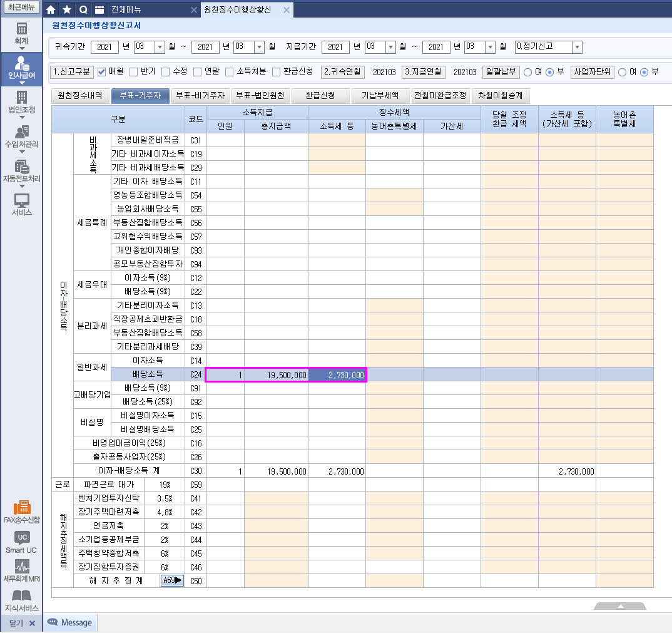Viewport: 672px width, 633px height.
Task: Open the 법인조정 sidebar menu
Action: point(21,104)
